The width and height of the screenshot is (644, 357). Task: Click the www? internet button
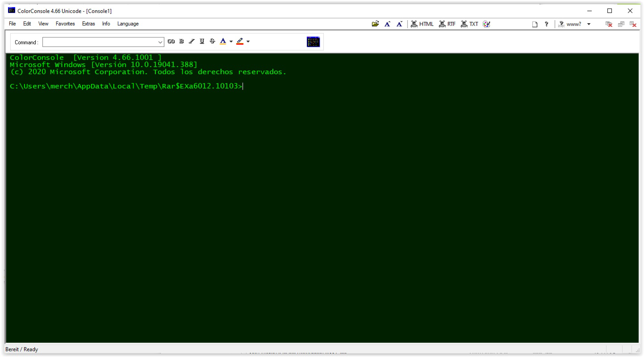pyautogui.click(x=570, y=24)
